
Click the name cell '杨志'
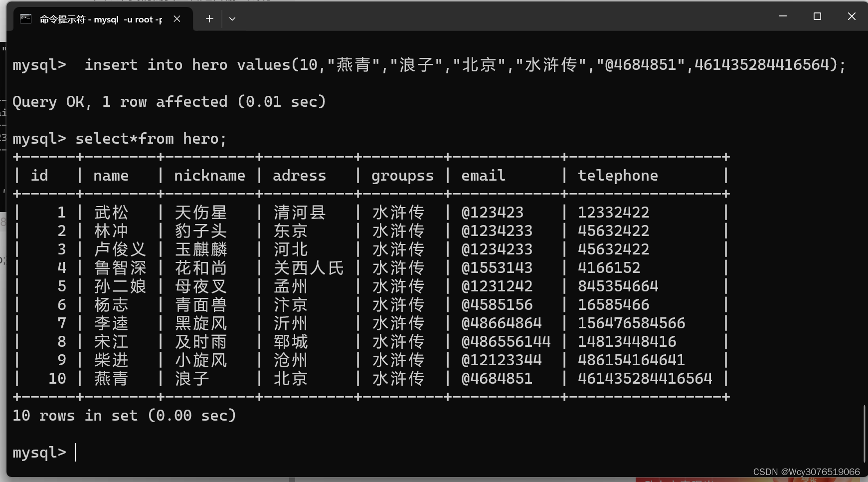coord(111,305)
